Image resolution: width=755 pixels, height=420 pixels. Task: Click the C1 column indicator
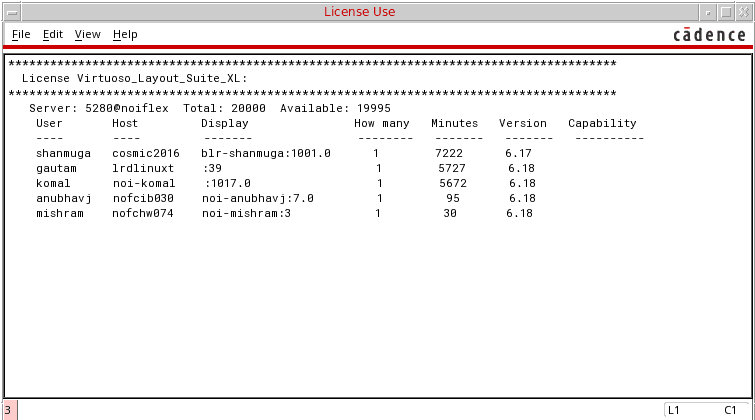[730, 410]
